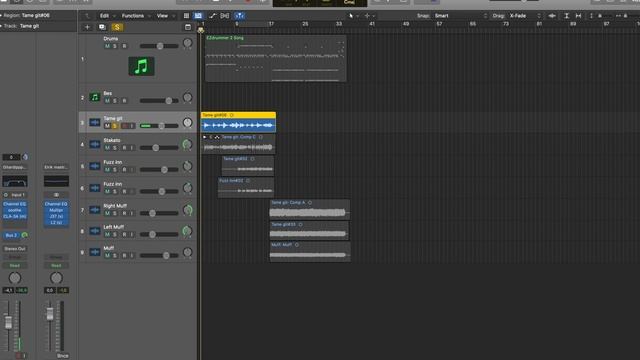
Task: Click the Tame git track waveform icon
Action: (x=95, y=122)
